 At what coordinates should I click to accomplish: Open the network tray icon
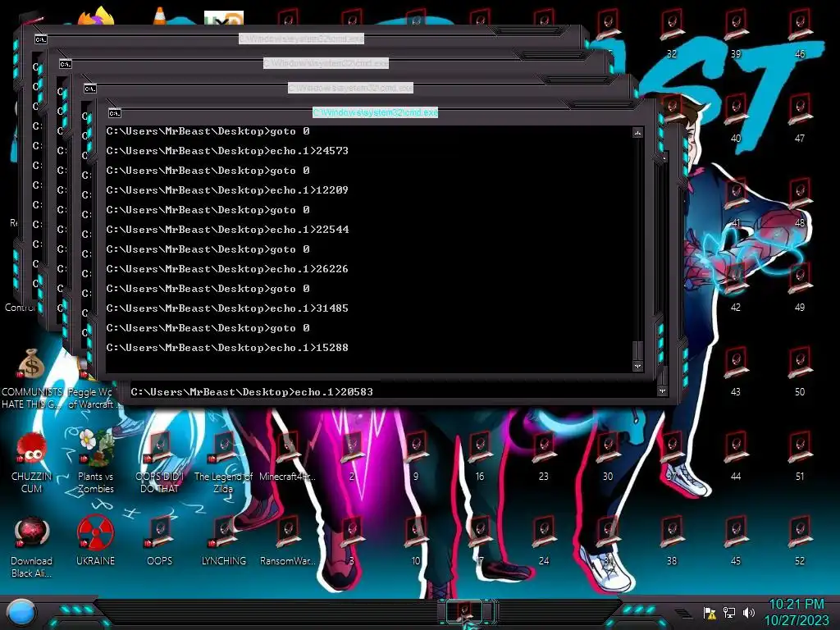pos(729,612)
